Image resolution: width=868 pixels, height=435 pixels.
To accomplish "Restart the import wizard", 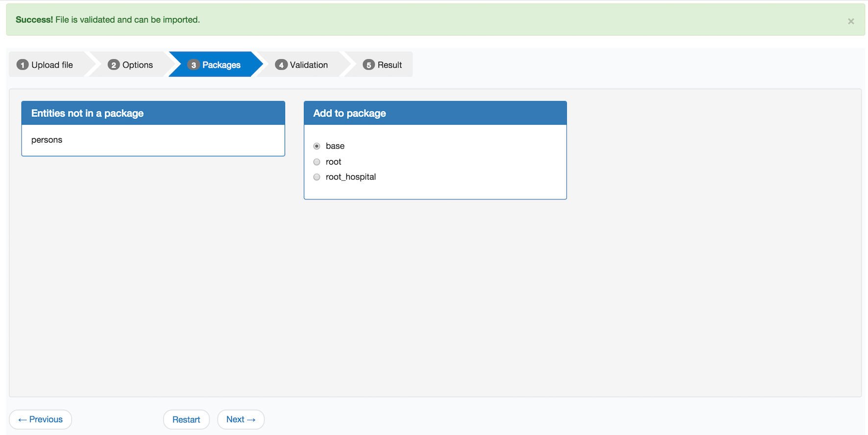I will click(x=186, y=419).
